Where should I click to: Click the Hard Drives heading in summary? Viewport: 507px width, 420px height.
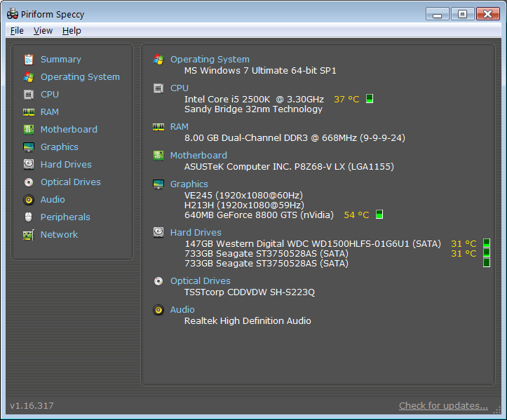(196, 233)
